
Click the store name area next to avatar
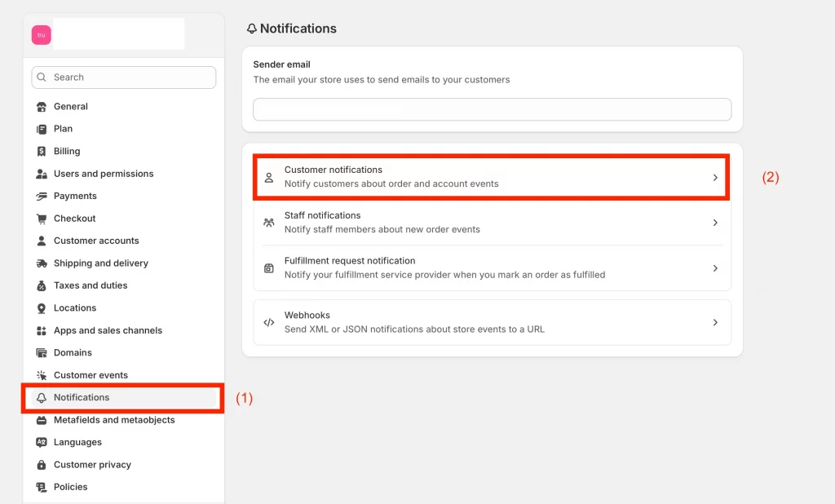[119, 33]
